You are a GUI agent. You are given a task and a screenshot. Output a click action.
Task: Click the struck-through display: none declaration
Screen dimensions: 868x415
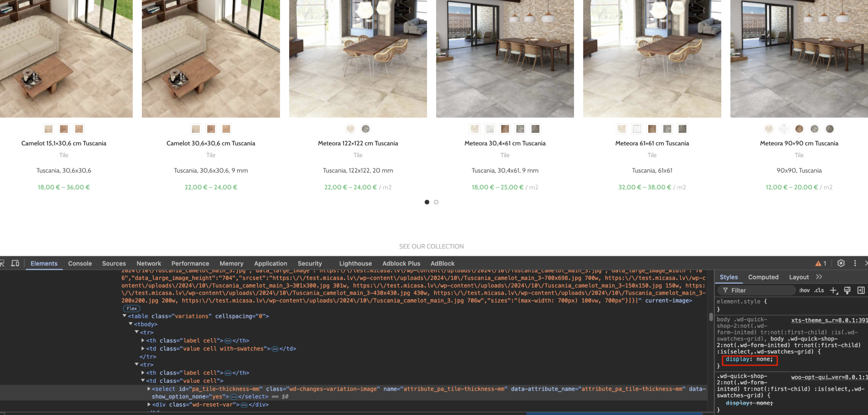coord(749,403)
